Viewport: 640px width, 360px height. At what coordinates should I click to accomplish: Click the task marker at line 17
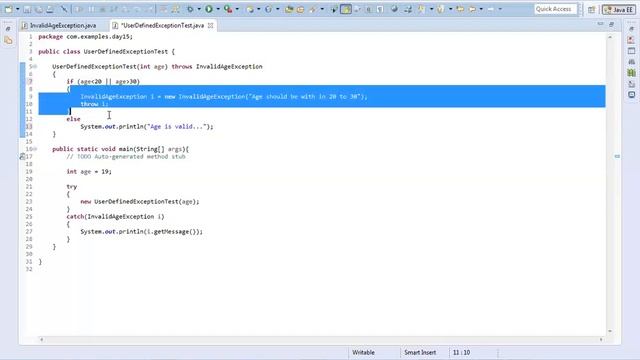pyautogui.click(x=22, y=156)
